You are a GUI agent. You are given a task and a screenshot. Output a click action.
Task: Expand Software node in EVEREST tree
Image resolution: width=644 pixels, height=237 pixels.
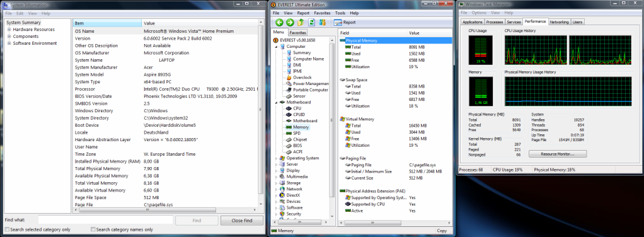coord(276,207)
